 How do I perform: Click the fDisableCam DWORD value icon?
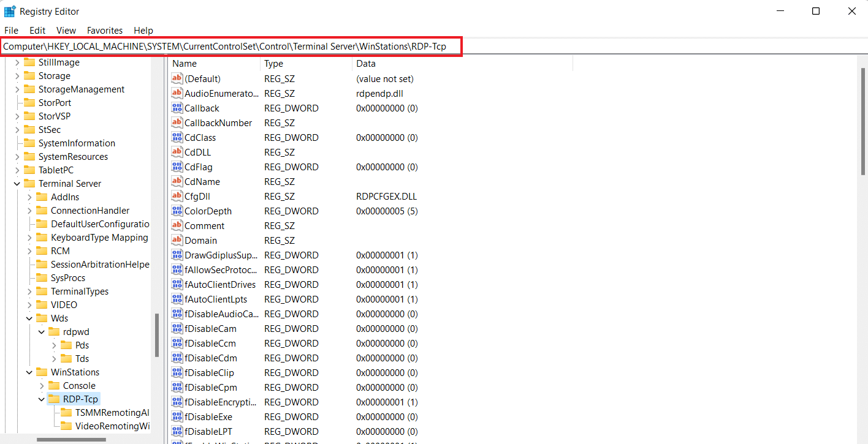pos(177,329)
